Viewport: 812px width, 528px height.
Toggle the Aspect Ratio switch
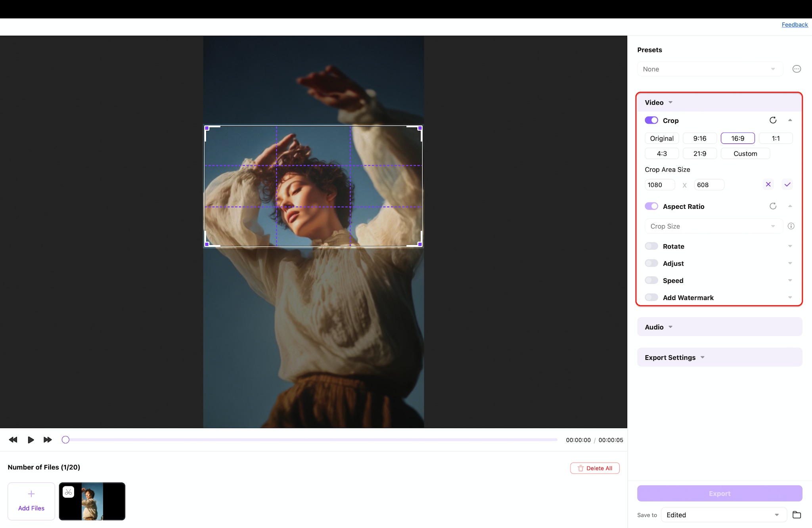[651, 206]
